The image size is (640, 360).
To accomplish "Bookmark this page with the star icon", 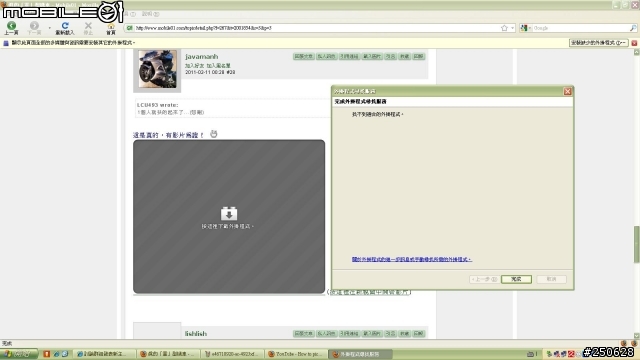I will tap(504, 28).
